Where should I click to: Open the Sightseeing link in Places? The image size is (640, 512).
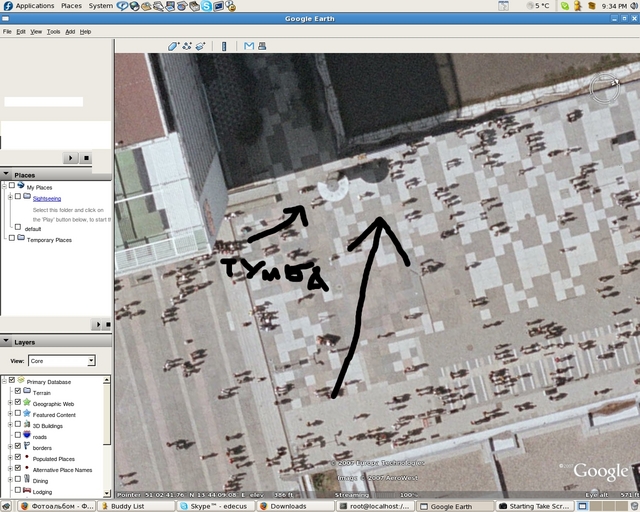point(47,199)
